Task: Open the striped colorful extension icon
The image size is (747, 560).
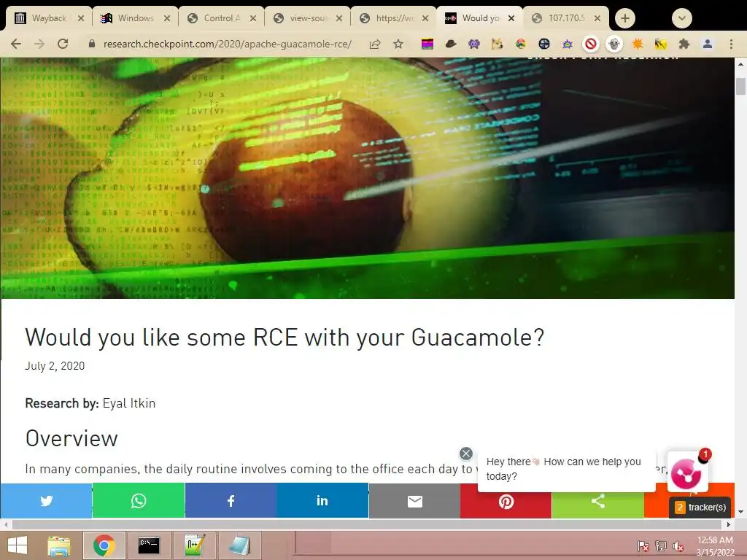Action: point(427,44)
